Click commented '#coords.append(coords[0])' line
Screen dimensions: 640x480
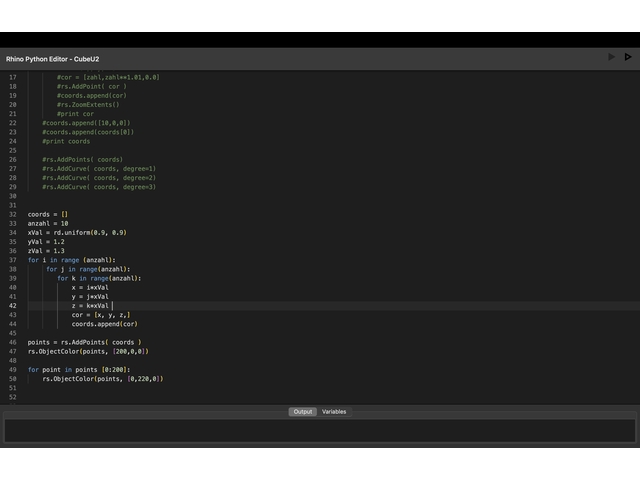[88, 132]
